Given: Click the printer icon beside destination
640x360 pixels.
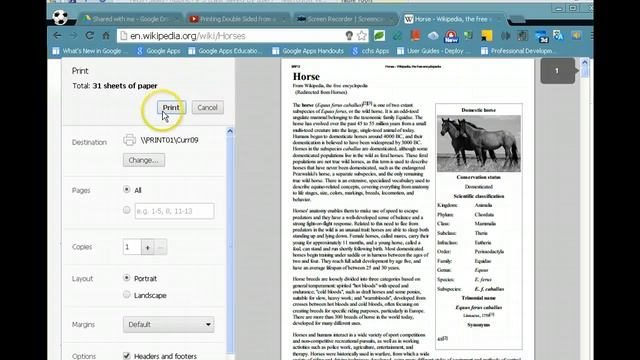Looking at the screenshot, I should [129, 140].
